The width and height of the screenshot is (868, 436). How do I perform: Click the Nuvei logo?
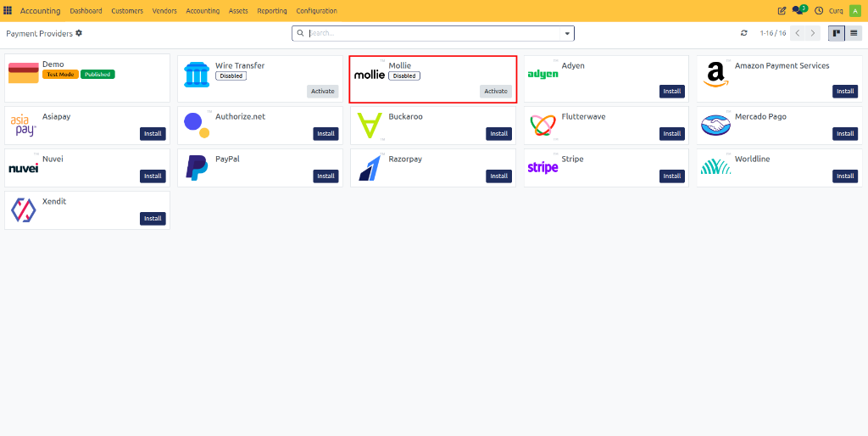pos(23,168)
